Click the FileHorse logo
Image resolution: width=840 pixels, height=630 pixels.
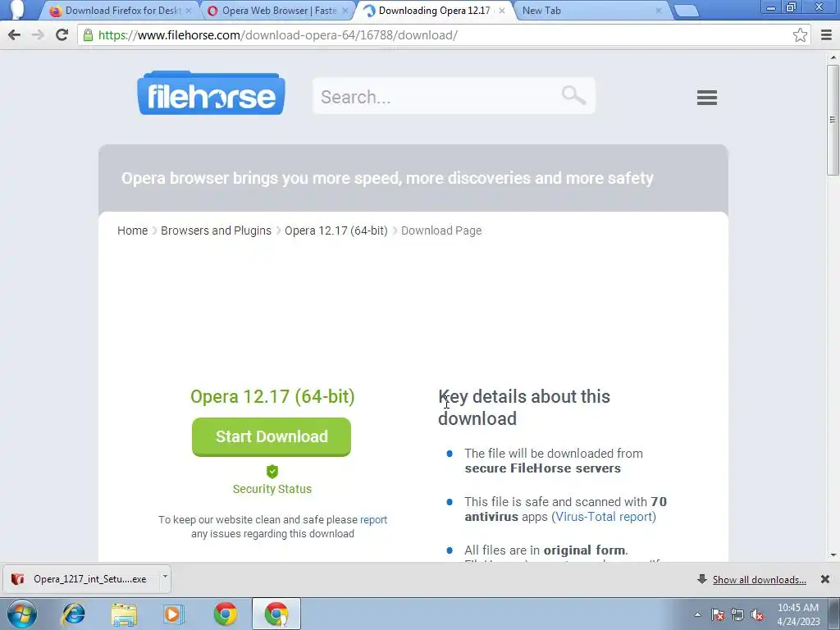(x=211, y=94)
